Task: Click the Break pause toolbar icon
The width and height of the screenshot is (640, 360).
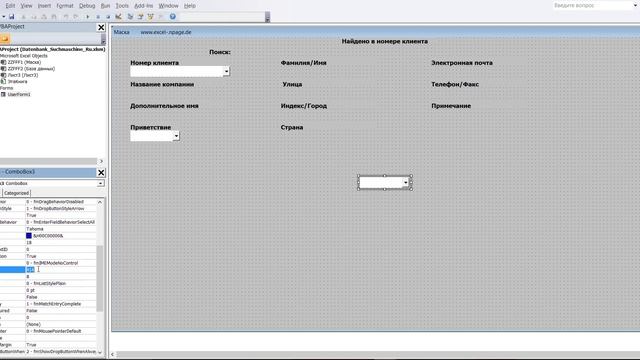Action: click(x=98, y=17)
